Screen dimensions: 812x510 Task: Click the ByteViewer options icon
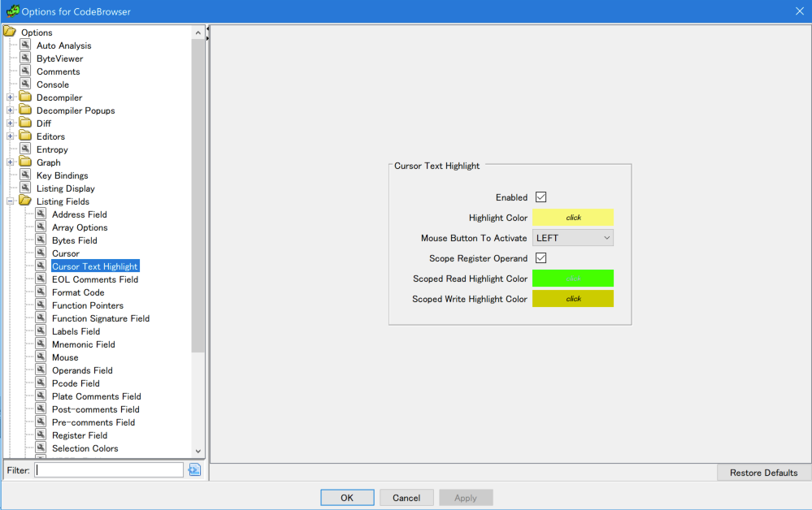pyautogui.click(x=25, y=58)
